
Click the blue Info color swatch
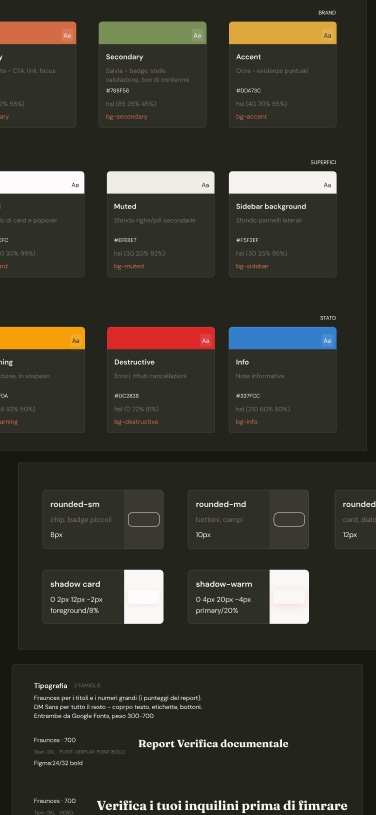click(282, 338)
